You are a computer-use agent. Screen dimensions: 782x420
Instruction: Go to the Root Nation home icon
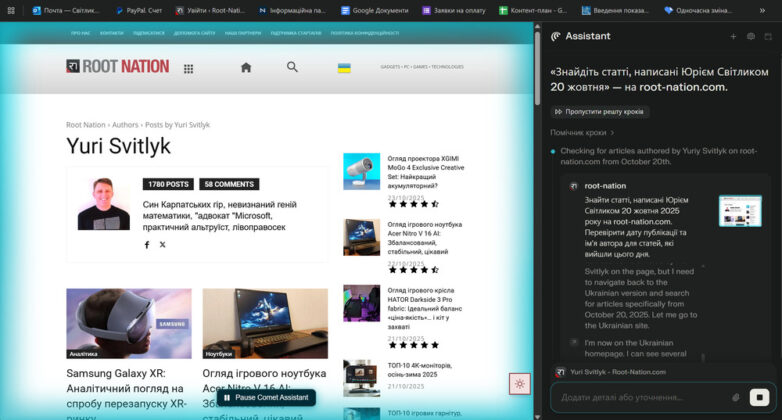click(x=246, y=67)
